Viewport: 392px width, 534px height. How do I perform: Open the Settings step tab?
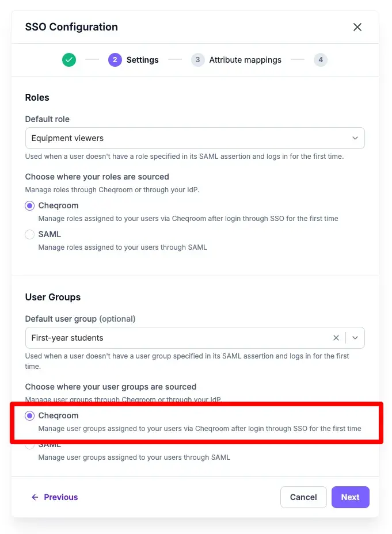click(x=142, y=60)
